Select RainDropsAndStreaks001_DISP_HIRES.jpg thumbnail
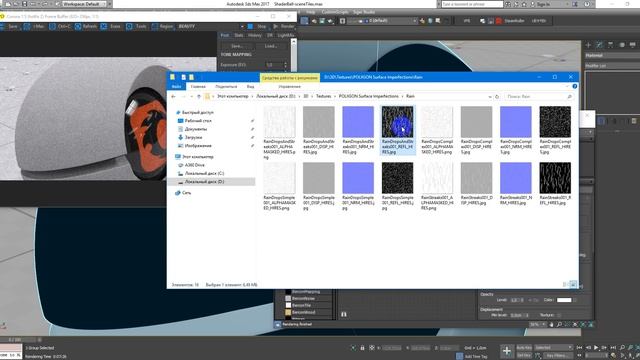 click(319, 122)
